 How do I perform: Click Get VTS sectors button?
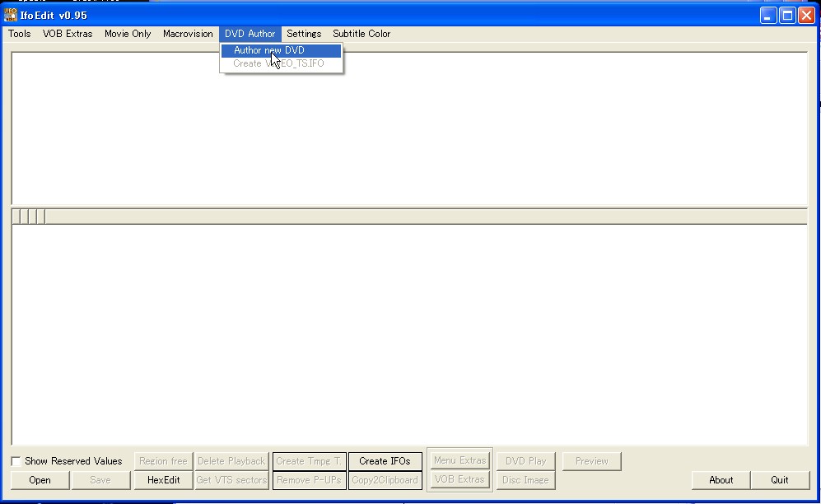coord(231,480)
